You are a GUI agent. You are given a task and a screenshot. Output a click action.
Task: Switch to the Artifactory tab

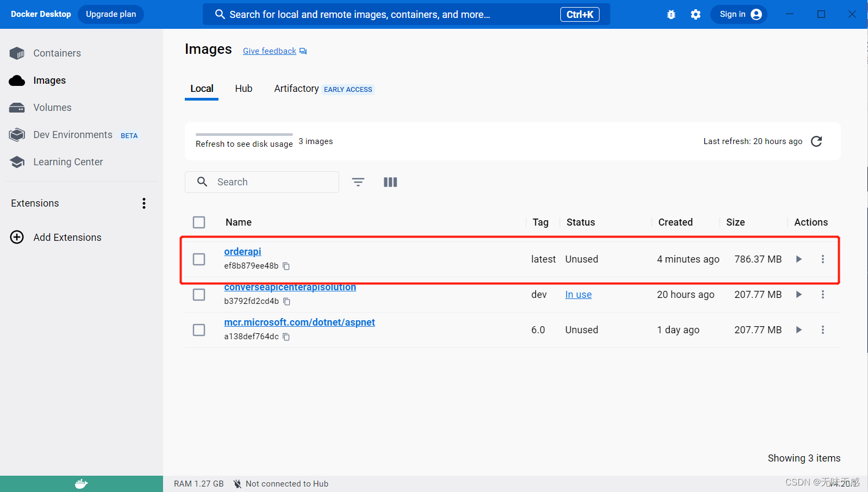(x=296, y=89)
